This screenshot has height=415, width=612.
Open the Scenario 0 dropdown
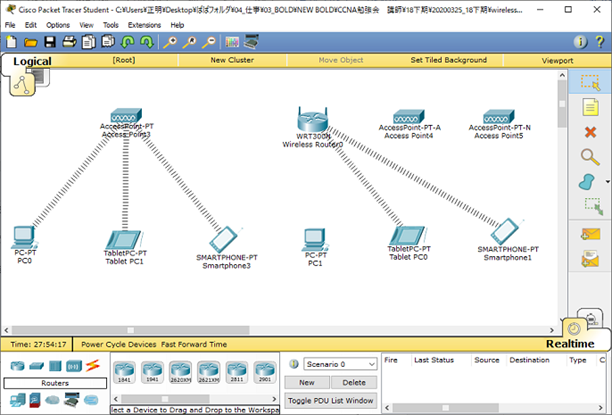(x=340, y=364)
